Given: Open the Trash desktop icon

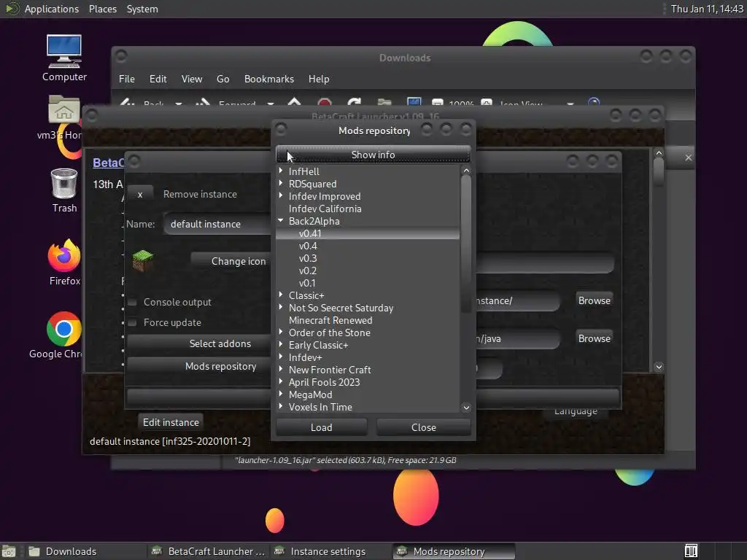Looking at the screenshot, I should pyautogui.click(x=64, y=184).
